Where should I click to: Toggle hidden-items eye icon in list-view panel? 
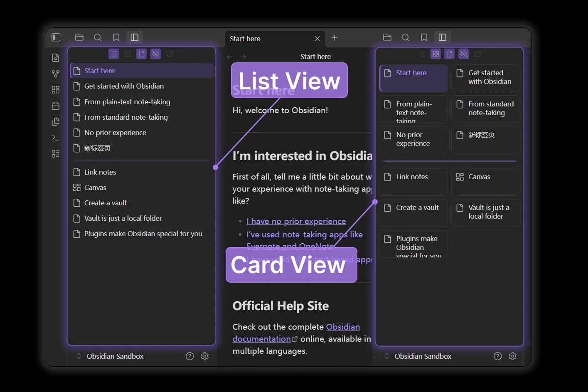click(156, 54)
